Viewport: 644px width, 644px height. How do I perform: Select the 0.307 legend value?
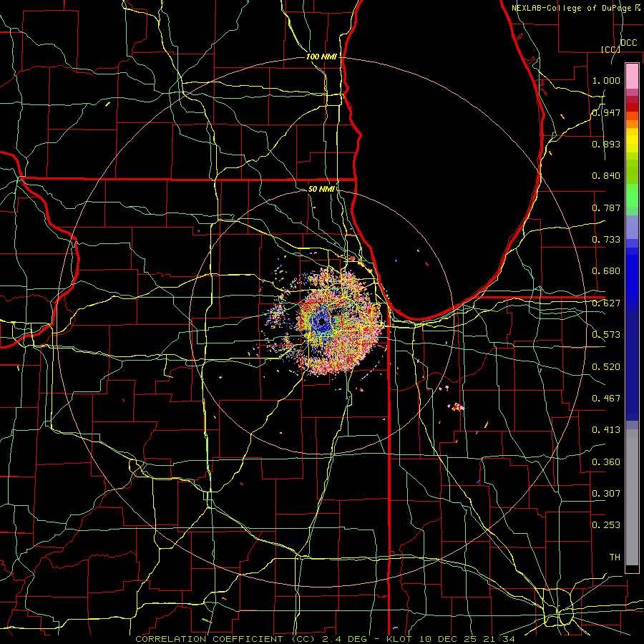tap(606, 494)
